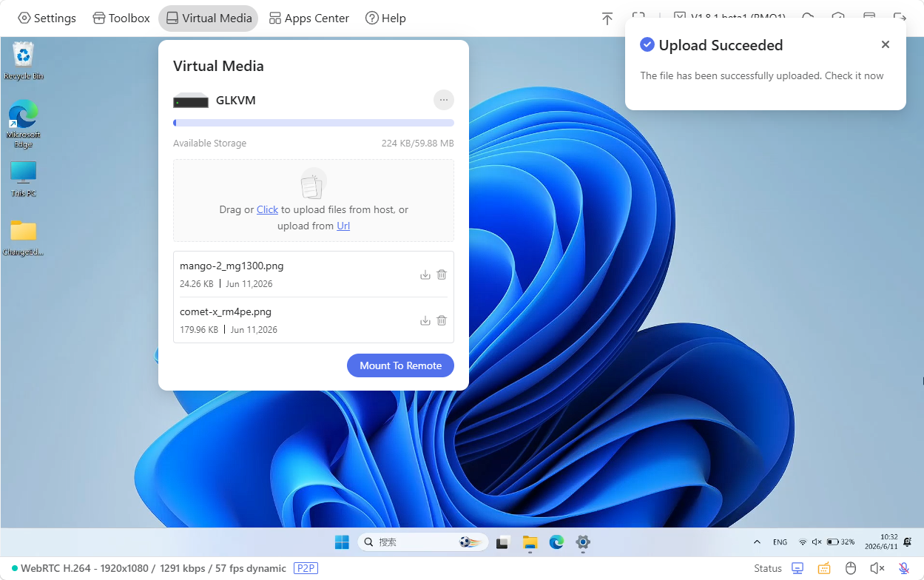Close the Virtual Media tab panel
Viewport: 924px width, 580px height.
click(x=208, y=18)
